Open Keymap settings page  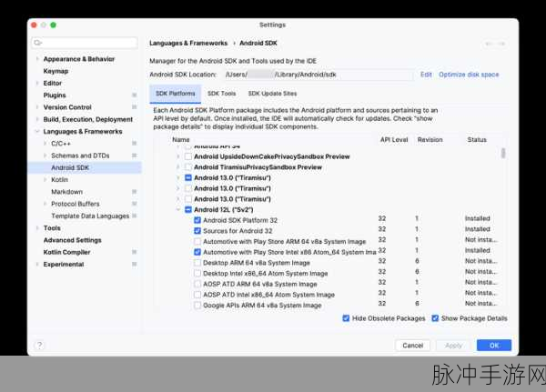click(x=56, y=71)
